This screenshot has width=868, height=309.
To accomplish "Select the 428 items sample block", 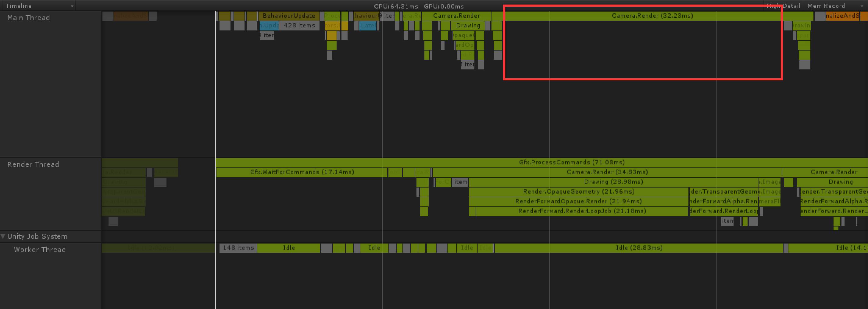I will [299, 25].
